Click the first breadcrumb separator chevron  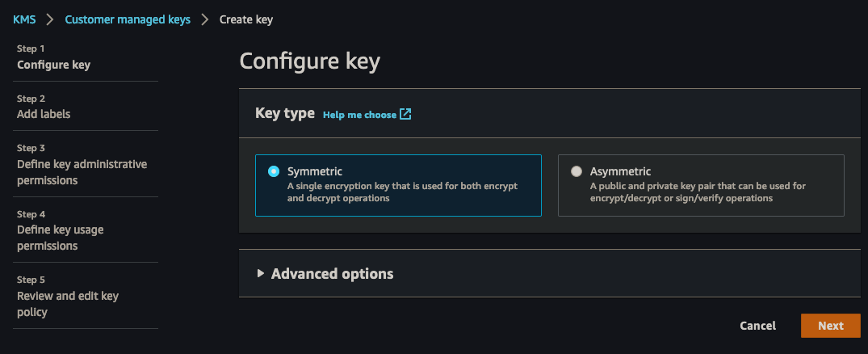(50, 19)
